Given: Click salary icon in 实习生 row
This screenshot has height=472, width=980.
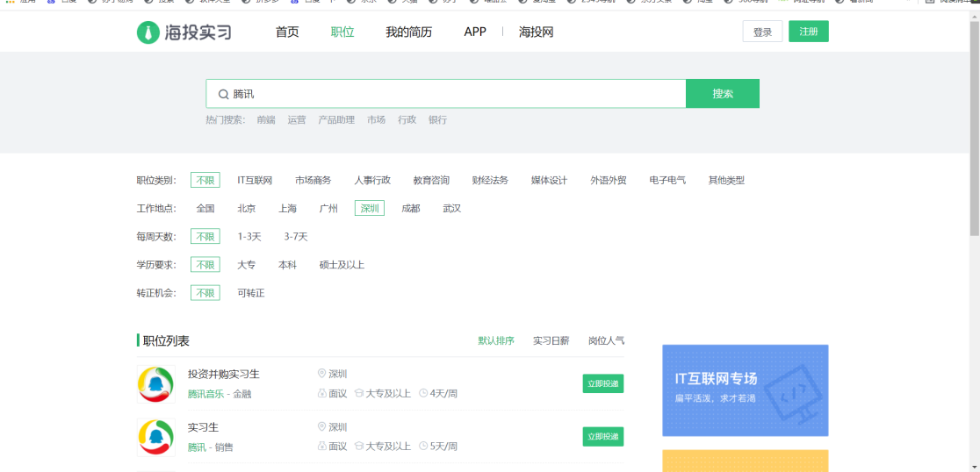Looking at the screenshot, I should coord(322,447).
